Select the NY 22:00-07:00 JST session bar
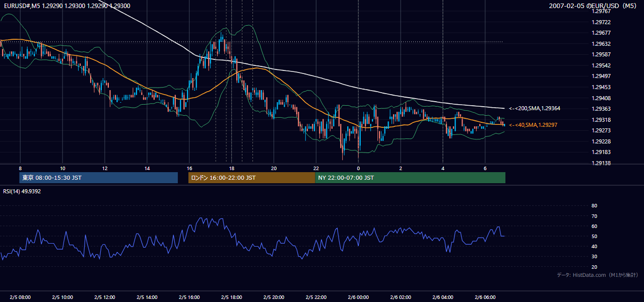The width and height of the screenshot is (644, 302). 410,178
